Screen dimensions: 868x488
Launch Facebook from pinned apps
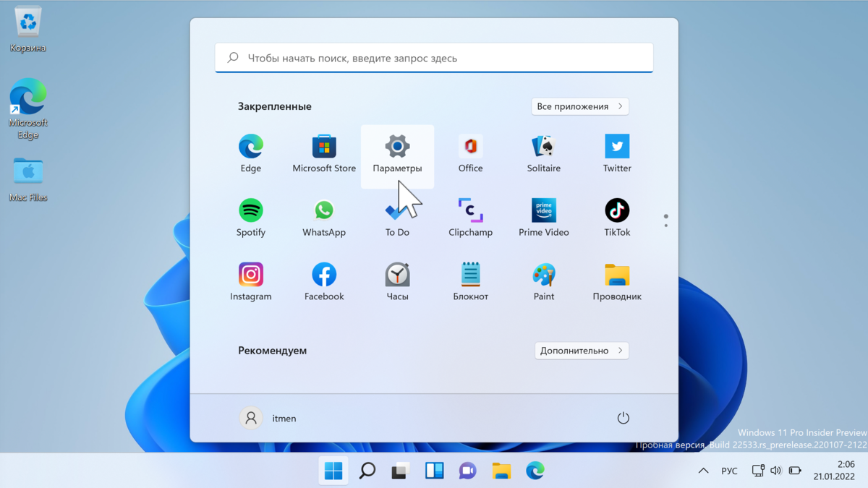point(324,283)
